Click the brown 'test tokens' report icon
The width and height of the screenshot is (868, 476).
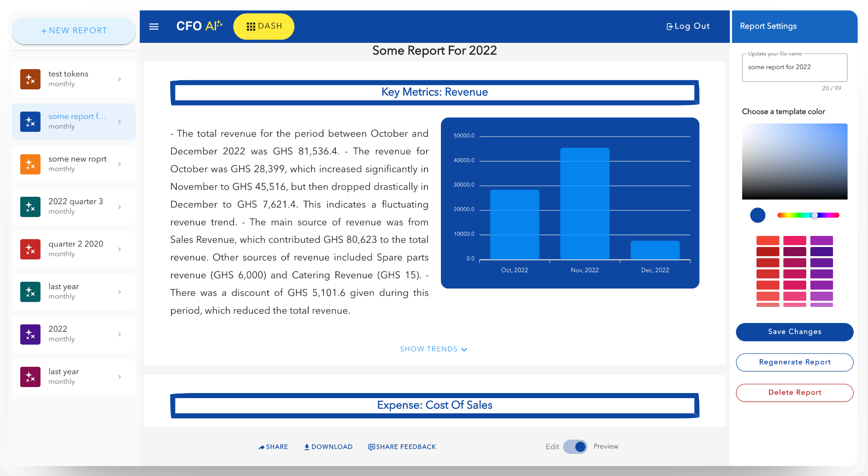(x=30, y=79)
